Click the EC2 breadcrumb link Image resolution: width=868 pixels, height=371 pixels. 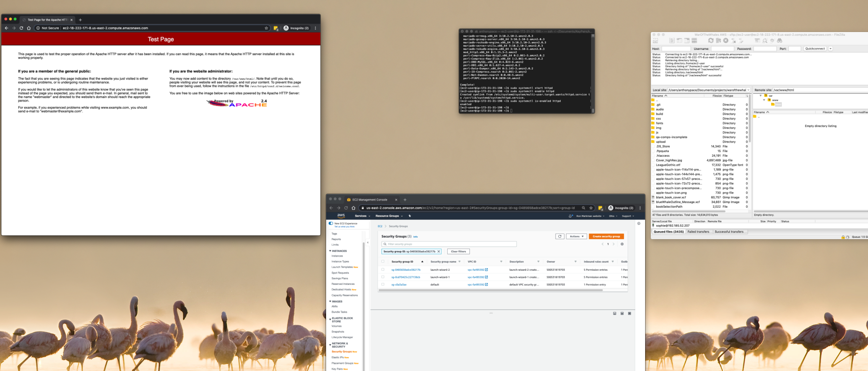pyautogui.click(x=380, y=226)
